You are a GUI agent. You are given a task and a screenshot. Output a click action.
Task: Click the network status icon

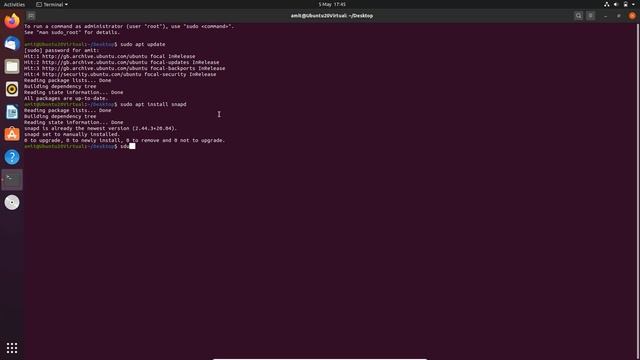[607, 4]
